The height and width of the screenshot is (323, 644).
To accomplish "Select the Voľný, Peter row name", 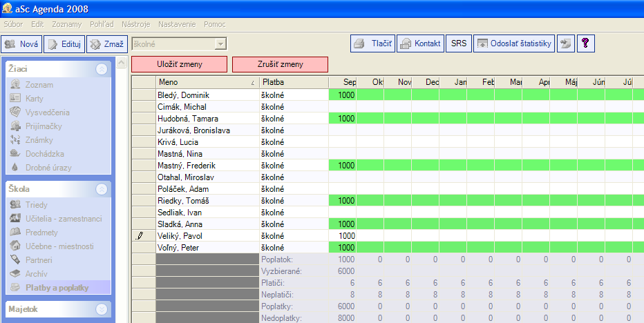I will tap(178, 248).
